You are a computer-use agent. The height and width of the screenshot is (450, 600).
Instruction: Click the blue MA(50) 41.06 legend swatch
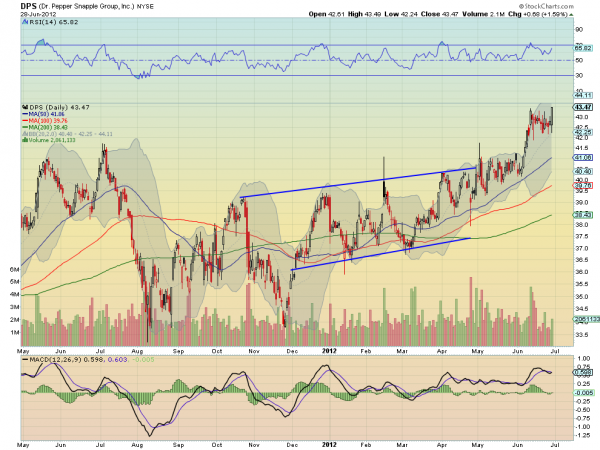pos(25,114)
